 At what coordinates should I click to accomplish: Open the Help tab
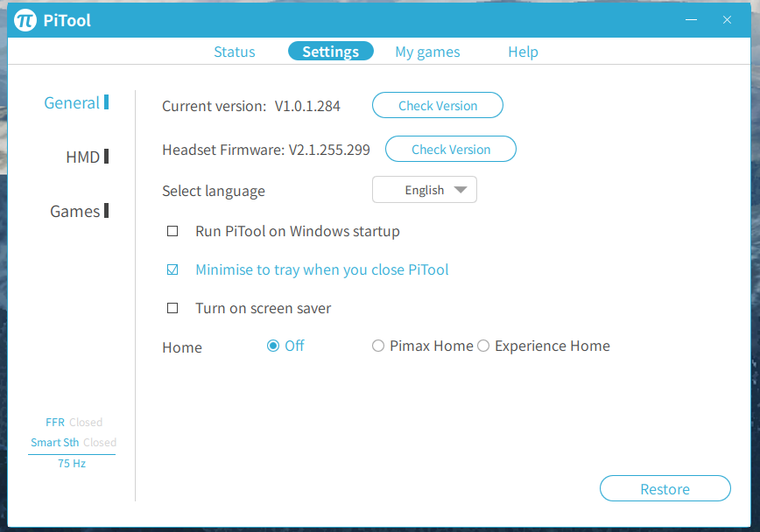tap(523, 52)
